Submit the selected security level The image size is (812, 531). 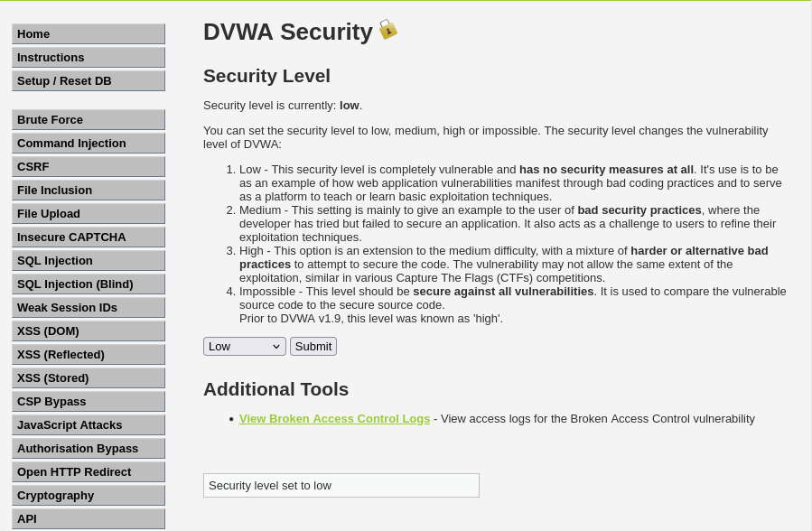[x=313, y=346]
